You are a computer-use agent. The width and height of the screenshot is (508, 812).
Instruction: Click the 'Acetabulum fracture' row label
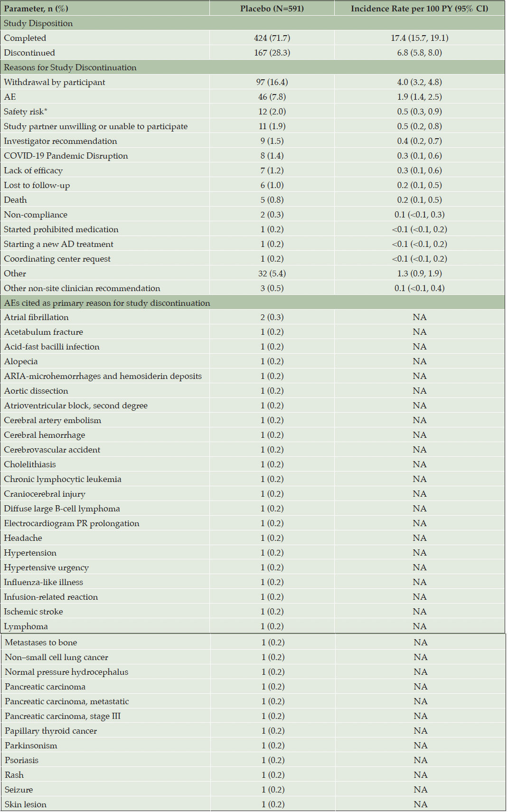coord(44,332)
